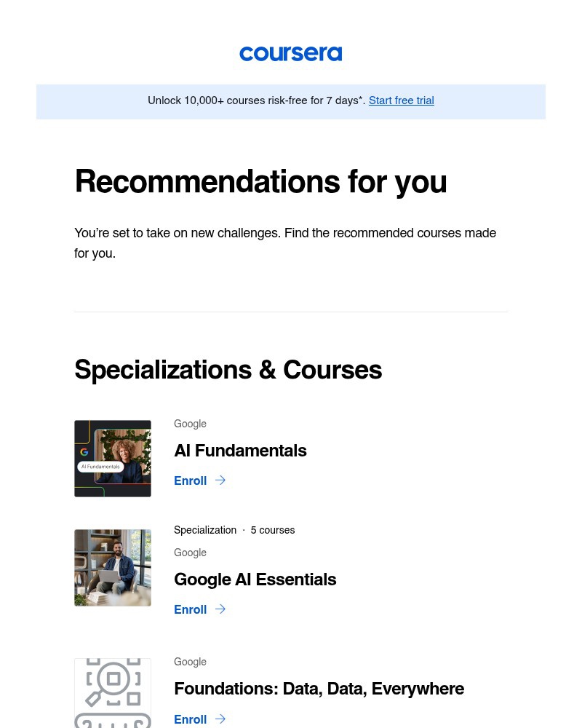The width and height of the screenshot is (582, 728).
Task: Click Start free trial
Action: pos(401,100)
